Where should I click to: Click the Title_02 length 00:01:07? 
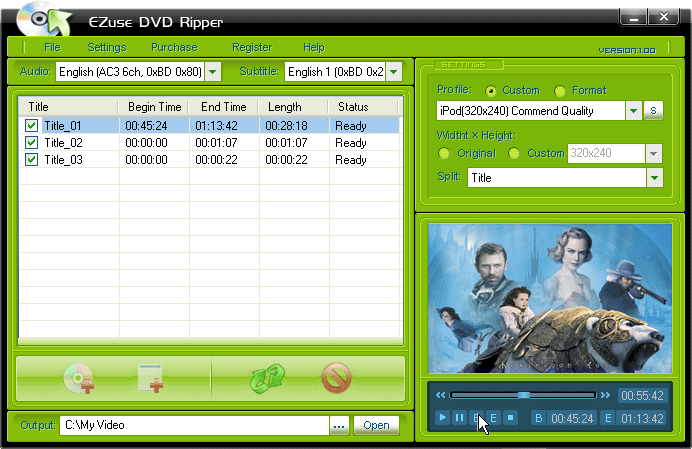[286, 143]
